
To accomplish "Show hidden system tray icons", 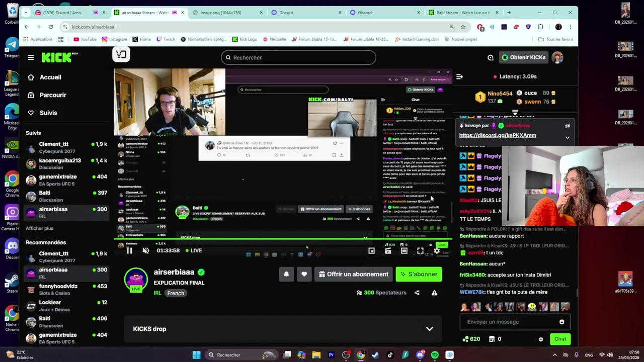I will (x=555, y=355).
